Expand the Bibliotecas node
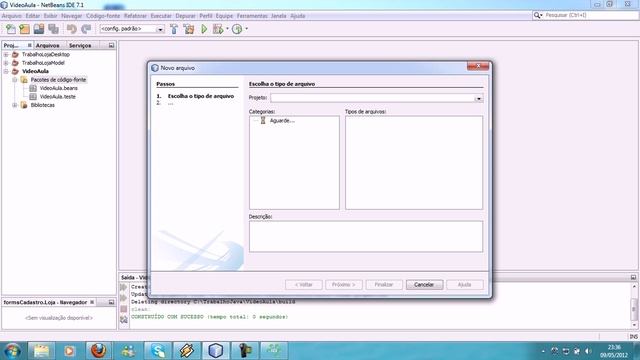640x360 pixels. coord(15,105)
